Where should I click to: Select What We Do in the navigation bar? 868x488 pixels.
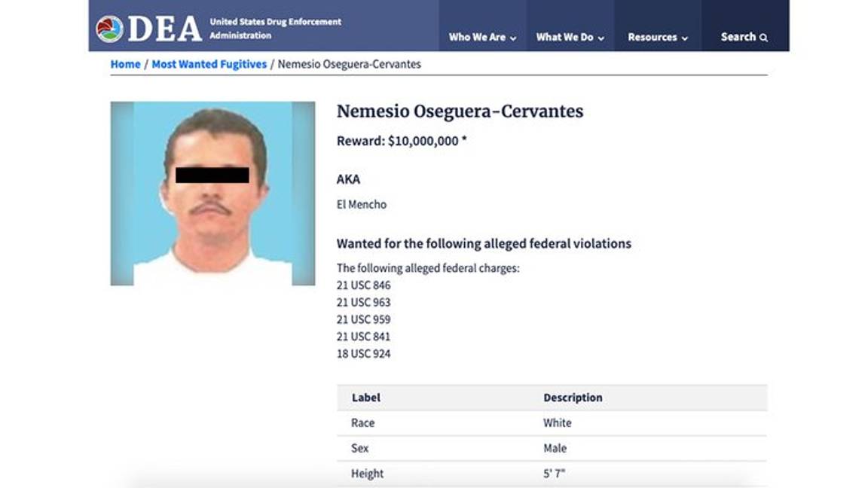[x=564, y=36]
